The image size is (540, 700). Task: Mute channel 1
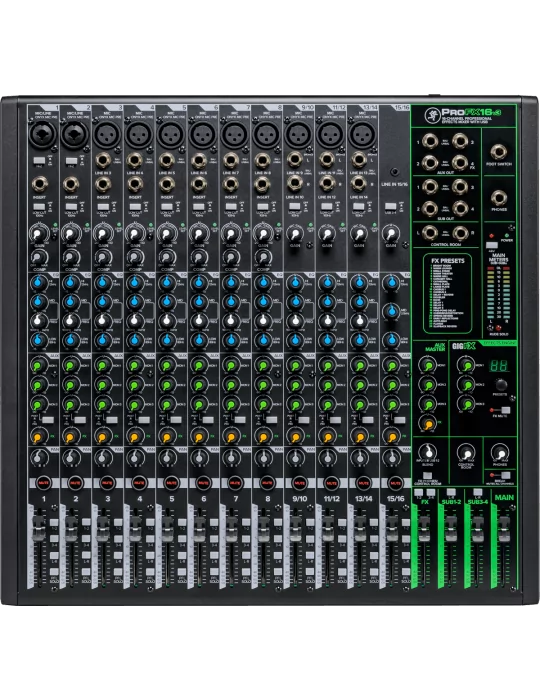pos(43,483)
